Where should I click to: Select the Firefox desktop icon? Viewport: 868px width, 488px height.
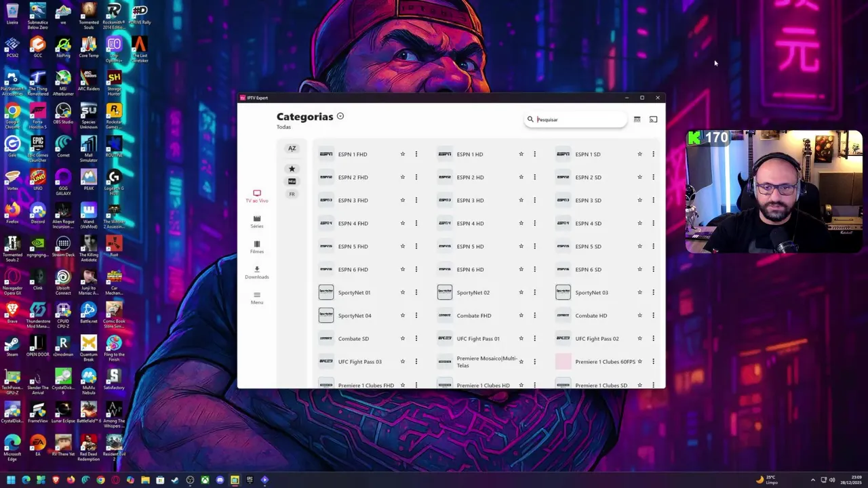[x=12, y=213]
